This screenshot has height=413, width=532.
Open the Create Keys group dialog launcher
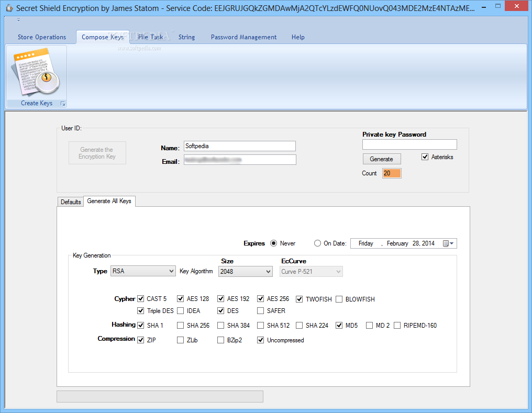[63, 104]
